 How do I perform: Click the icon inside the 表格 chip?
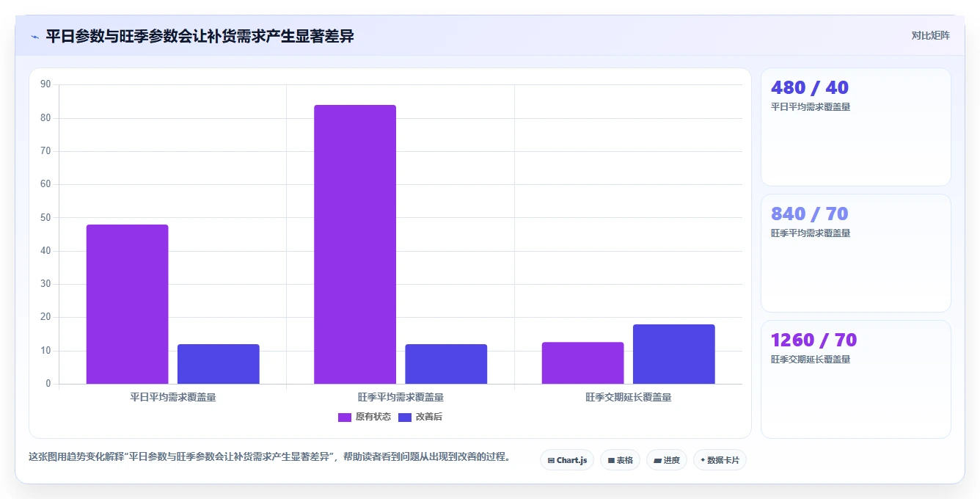tap(611, 461)
